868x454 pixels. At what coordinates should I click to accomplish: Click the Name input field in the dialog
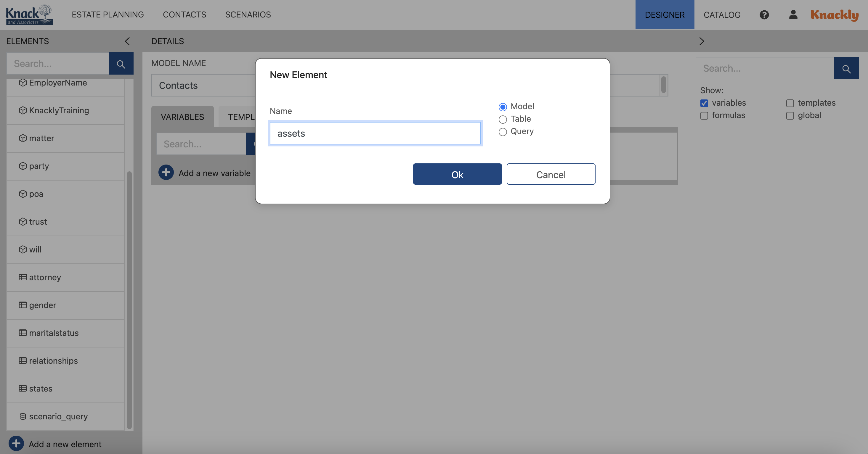(x=375, y=133)
